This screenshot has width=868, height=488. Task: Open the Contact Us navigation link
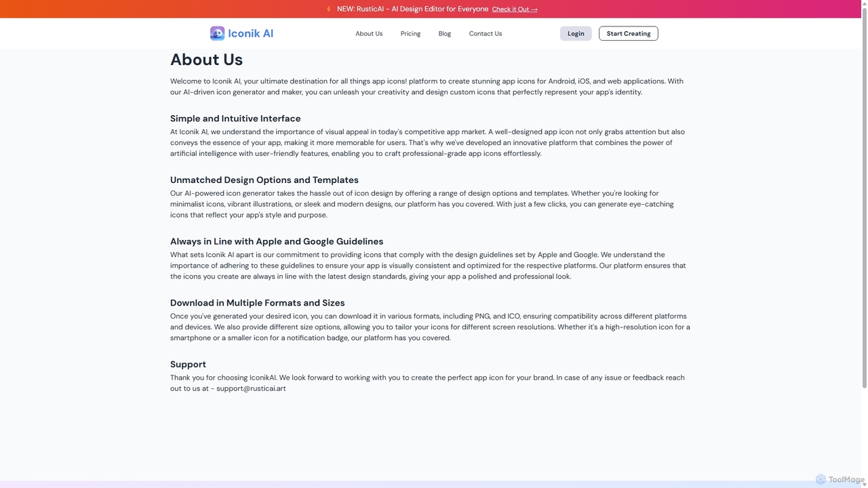(x=486, y=33)
